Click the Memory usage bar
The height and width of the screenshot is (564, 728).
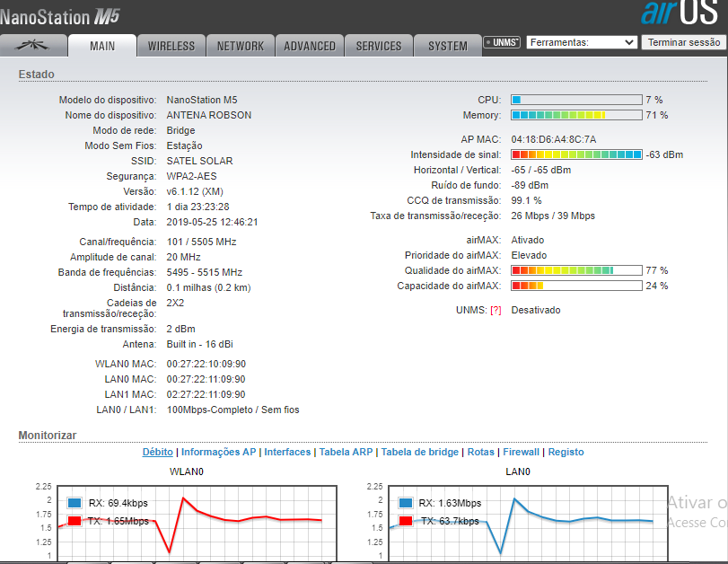[576, 115]
